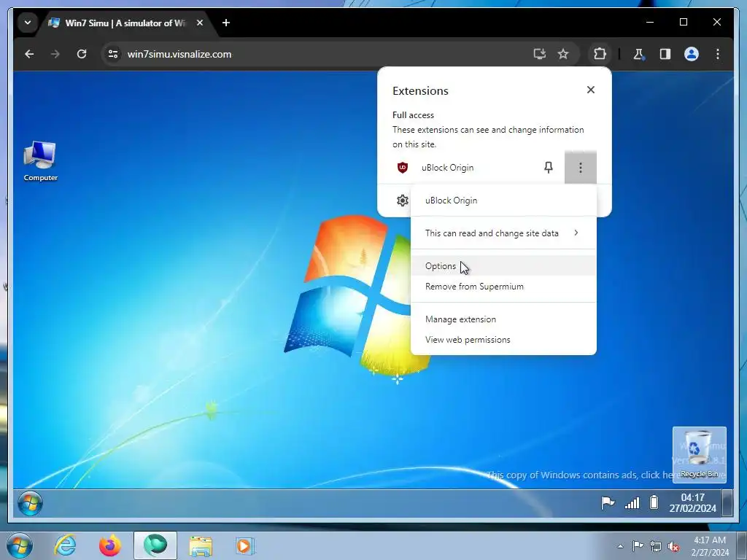
Task: Select the Computer desktop icon
Action: 41,161
